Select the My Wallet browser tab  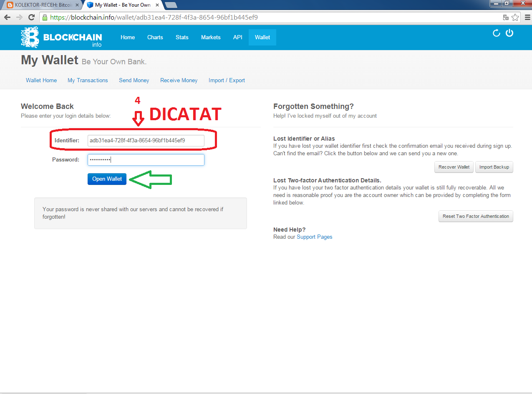point(122,5)
